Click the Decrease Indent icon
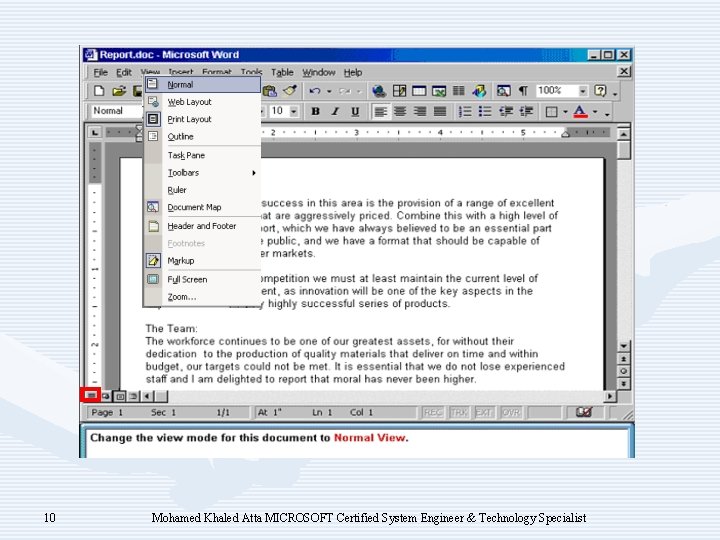Image resolution: width=720 pixels, height=540 pixels. pyautogui.click(x=506, y=112)
